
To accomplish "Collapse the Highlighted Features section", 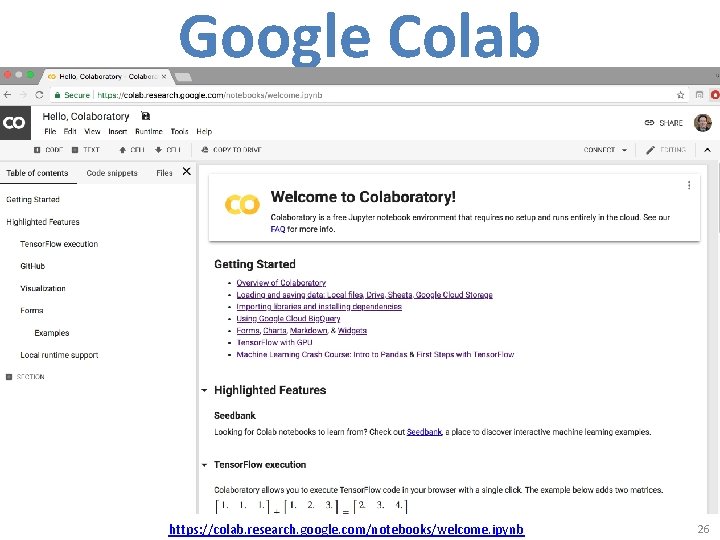I will coord(204,390).
